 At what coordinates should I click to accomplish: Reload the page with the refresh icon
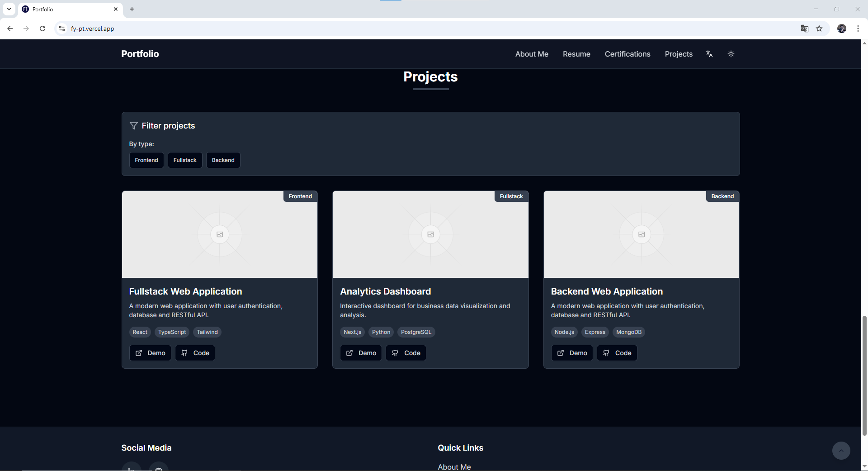[42, 29]
